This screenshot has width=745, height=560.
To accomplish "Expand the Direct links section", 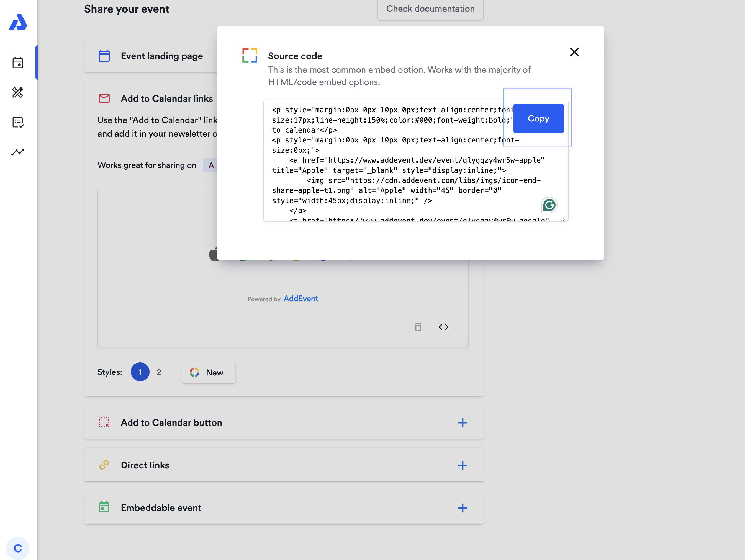I will coord(463,465).
